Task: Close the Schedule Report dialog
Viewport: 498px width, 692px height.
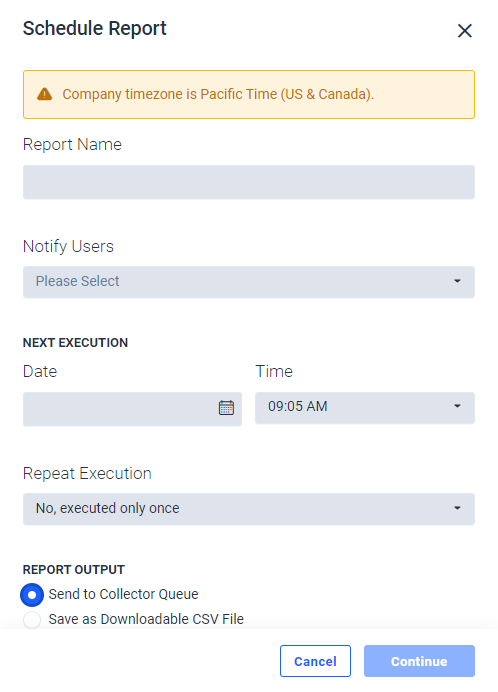Action: pyautogui.click(x=464, y=31)
